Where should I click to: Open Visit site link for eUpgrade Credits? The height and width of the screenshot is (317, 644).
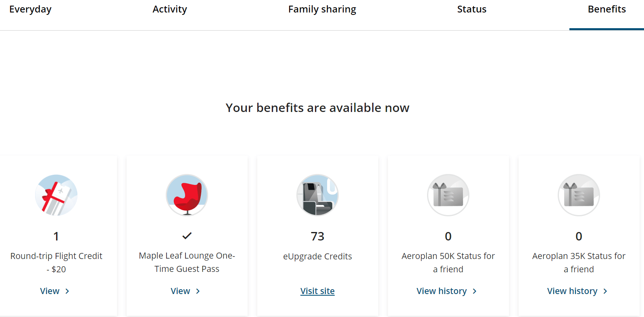(x=317, y=291)
